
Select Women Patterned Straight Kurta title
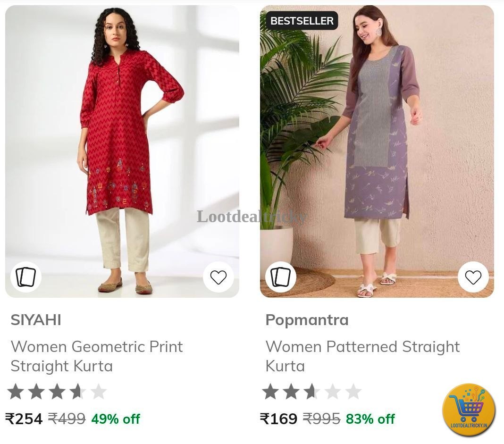[x=362, y=356]
